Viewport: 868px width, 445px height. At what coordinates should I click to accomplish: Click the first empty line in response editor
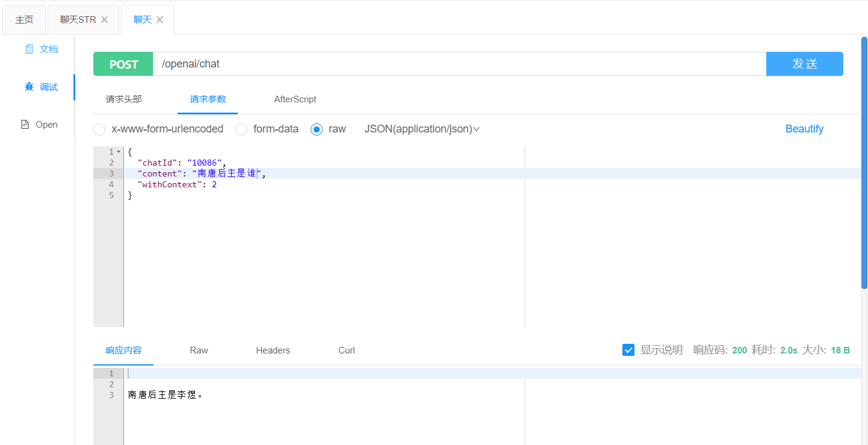click(492, 373)
